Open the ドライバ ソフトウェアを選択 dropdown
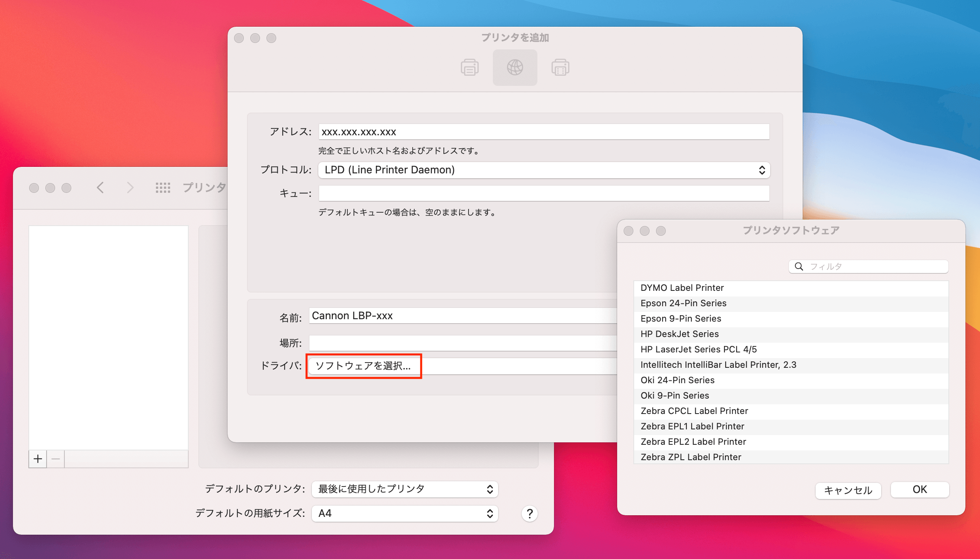The height and width of the screenshot is (559, 980). pyautogui.click(x=462, y=366)
